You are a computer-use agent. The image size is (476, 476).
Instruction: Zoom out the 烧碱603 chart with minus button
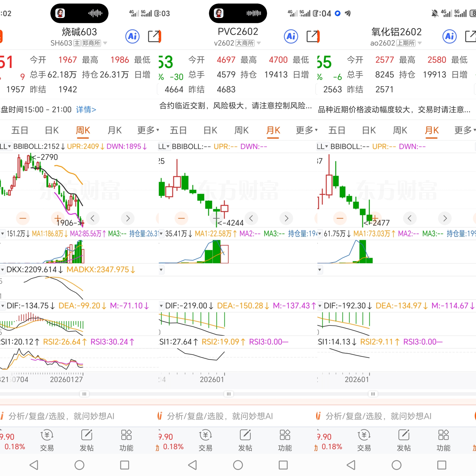[23, 218]
